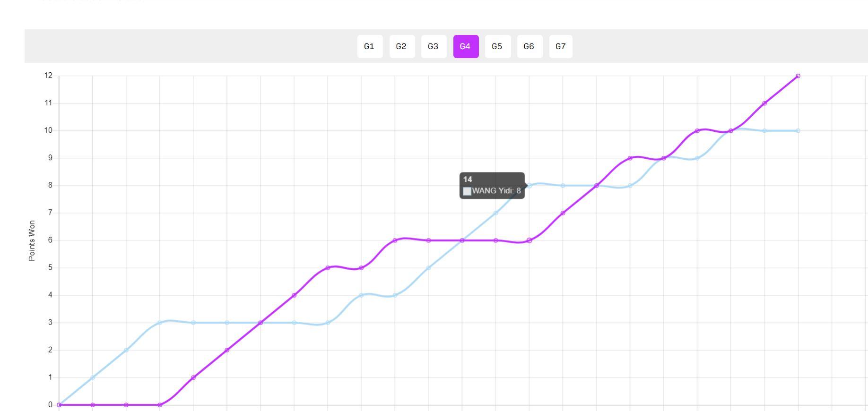Click the purple data point at 2 points
The width and height of the screenshot is (868, 411).
coord(227,350)
